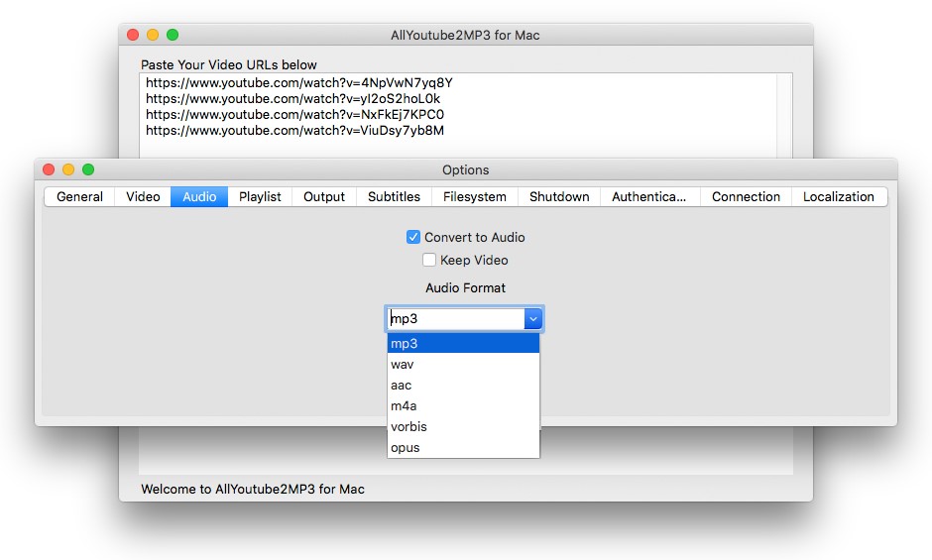Minimize the Options window

coord(68,169)
